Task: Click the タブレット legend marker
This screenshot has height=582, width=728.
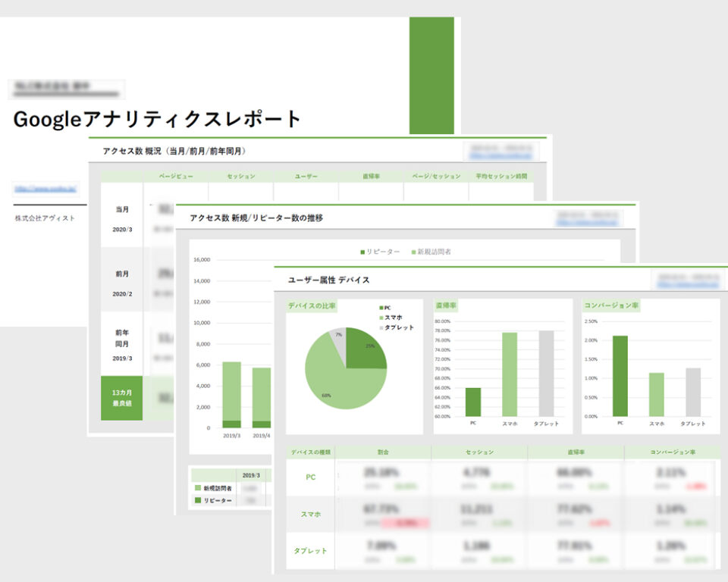Action: click(x=381, y=328)
